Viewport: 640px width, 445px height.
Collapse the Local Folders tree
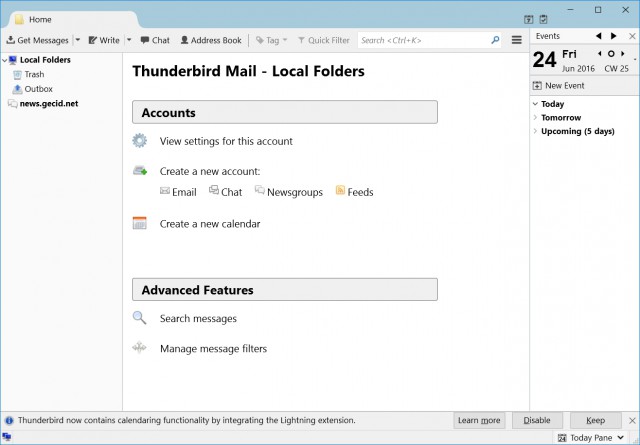coord(4,60)
